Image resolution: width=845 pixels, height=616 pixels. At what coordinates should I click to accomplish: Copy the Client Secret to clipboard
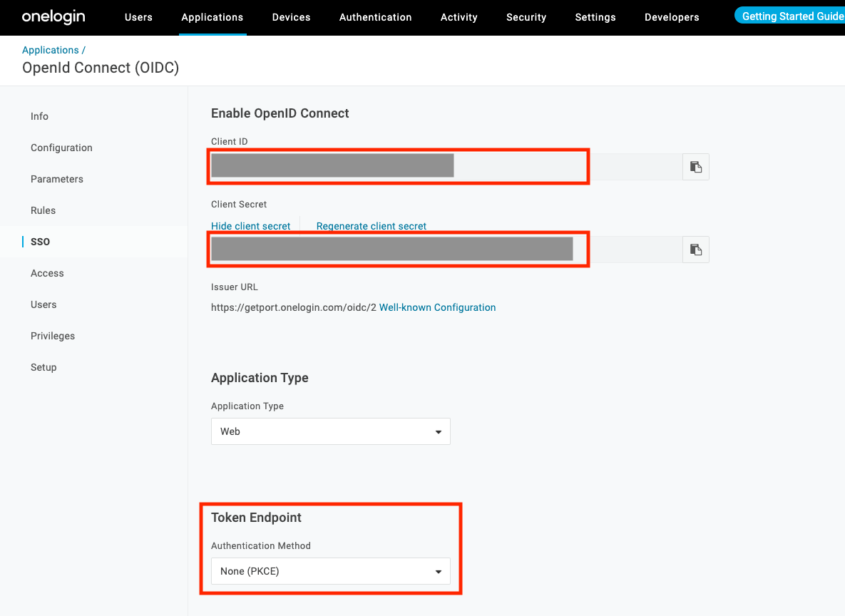click(x=695, y=249)
